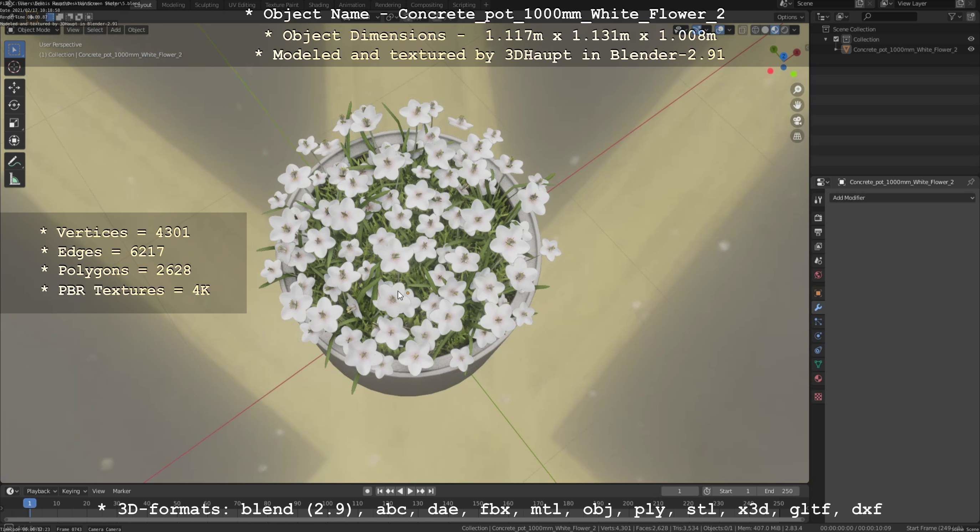
Task: Choose the Rotate tool
Action: click(x=15, y=105)
